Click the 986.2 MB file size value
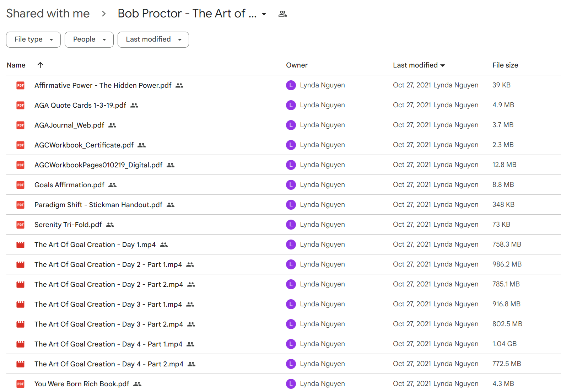This screenshot has width=561, height=392. [x=507, y=264]
